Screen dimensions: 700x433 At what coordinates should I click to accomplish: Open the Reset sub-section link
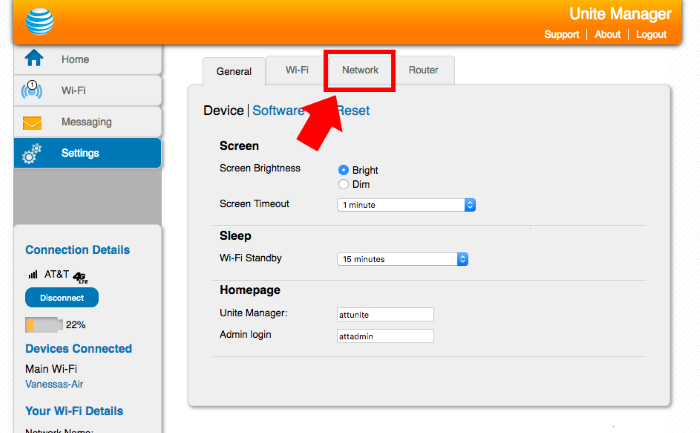tap(353, 110)
